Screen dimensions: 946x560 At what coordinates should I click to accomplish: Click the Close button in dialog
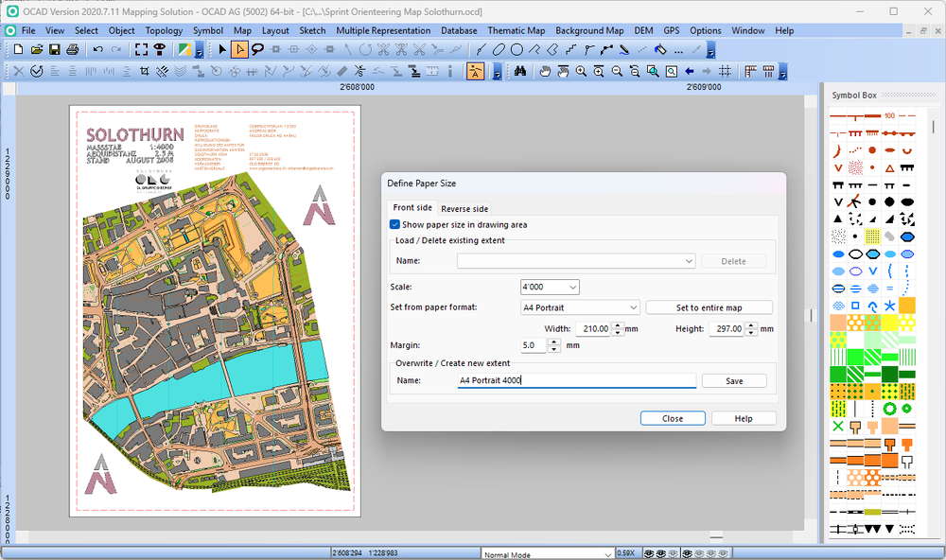coord(673,419)
